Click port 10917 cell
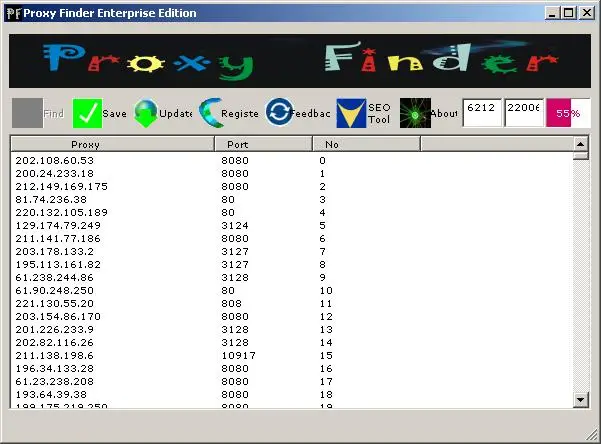This screenshot has height=444, width=601. (238, 355)
